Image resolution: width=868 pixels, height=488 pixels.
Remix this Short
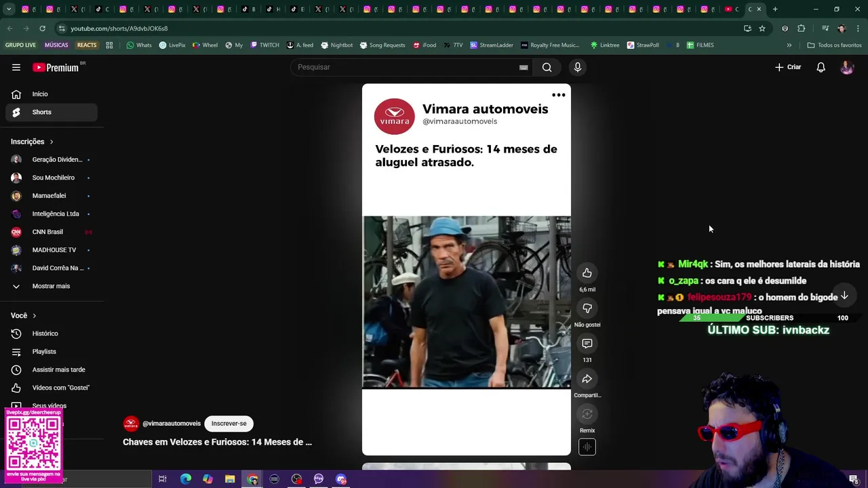pyautogui.click(x=587, y=414)
